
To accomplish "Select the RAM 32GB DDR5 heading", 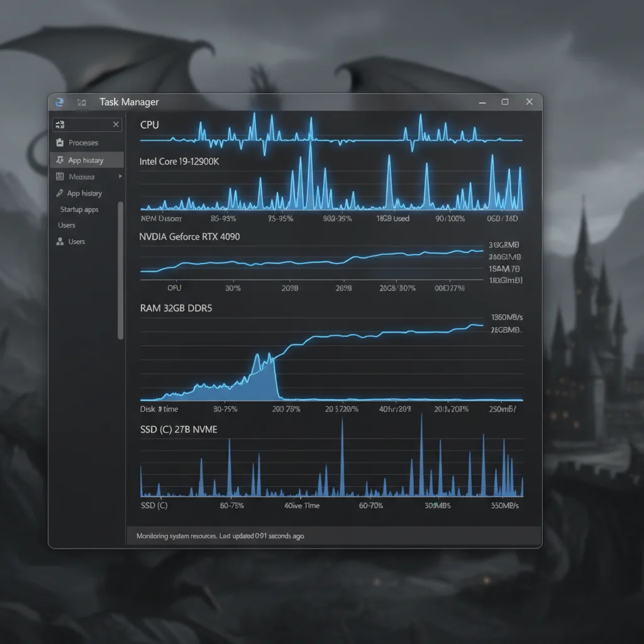I will click(176, 308).
